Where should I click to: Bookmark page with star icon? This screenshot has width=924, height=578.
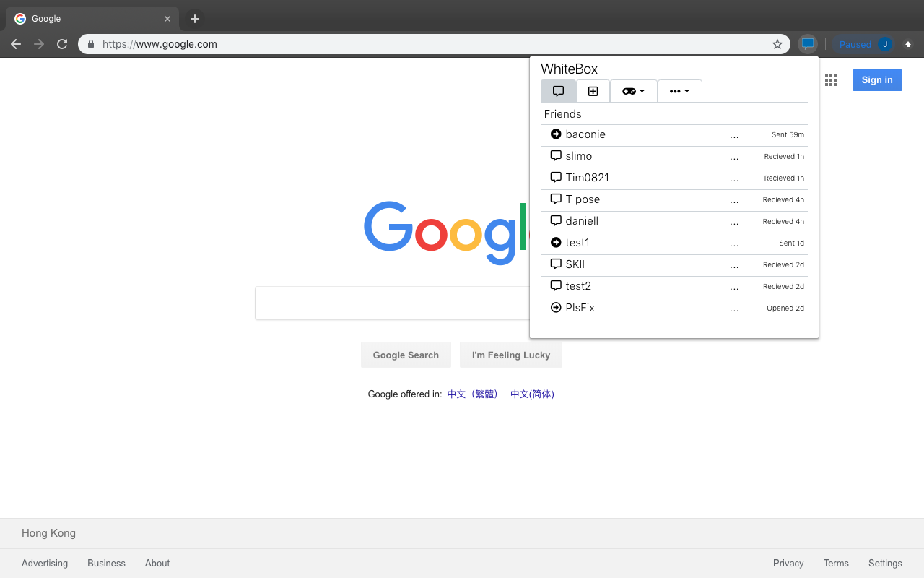pos(777,44)
